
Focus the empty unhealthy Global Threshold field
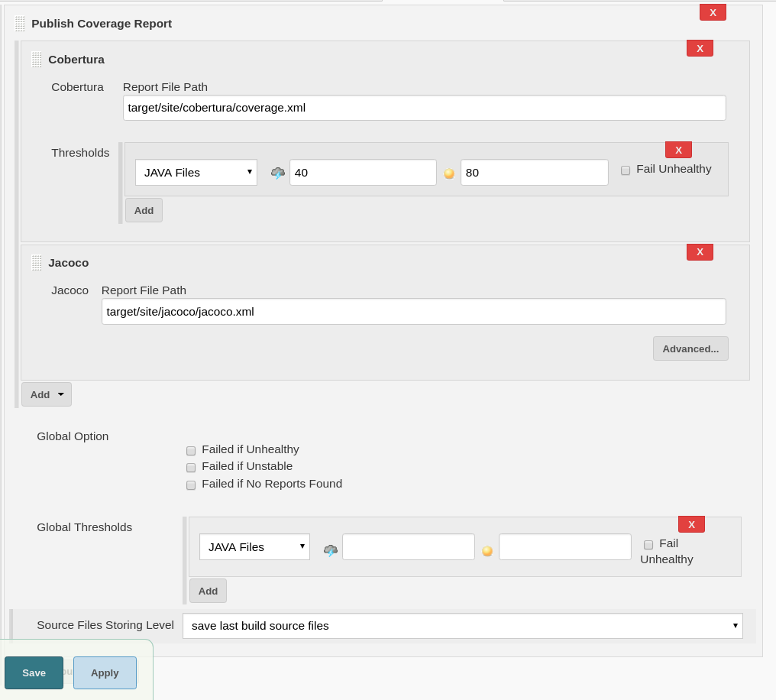click(409, 546)
